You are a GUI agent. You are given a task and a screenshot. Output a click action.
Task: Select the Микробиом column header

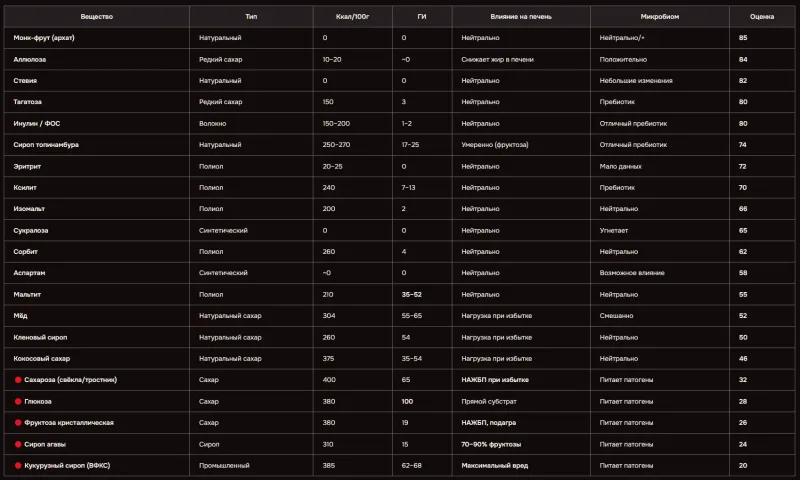point(660,17)
